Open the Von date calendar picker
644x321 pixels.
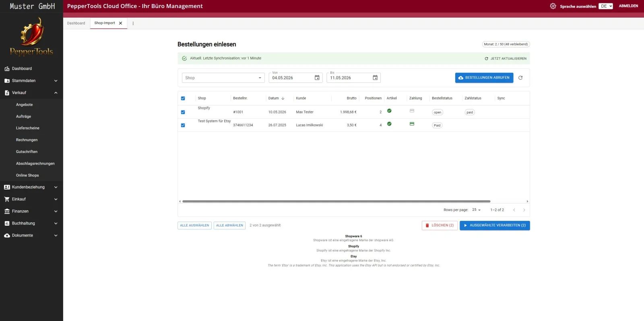(317, 78)
